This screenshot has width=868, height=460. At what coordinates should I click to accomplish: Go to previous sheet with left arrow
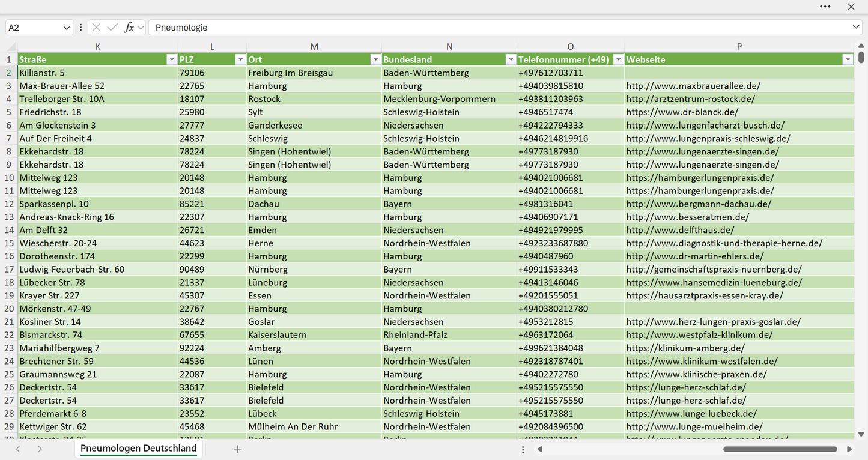coord(18,449)
